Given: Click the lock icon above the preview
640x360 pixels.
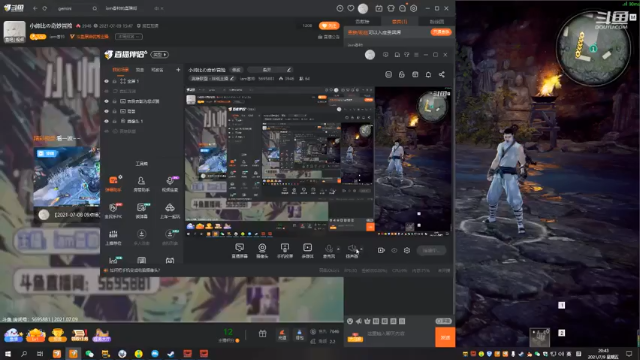Looking at the screenshot, I should [402, 74].
